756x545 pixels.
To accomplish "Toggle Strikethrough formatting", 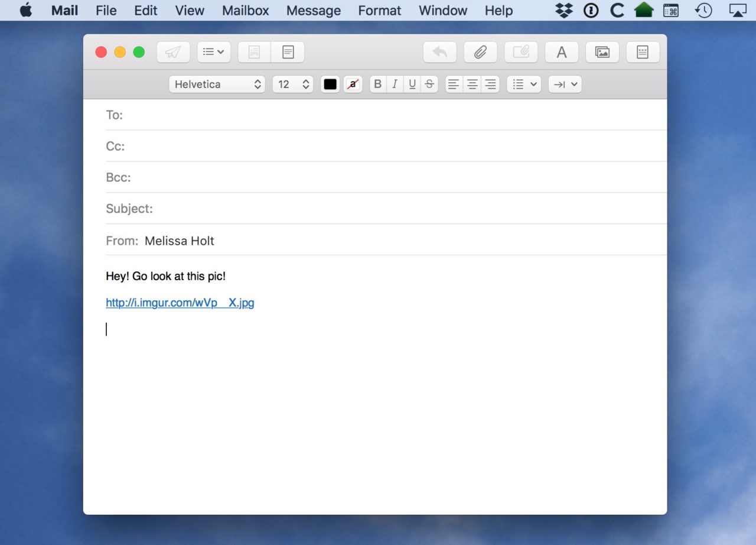I will (429, 85).
